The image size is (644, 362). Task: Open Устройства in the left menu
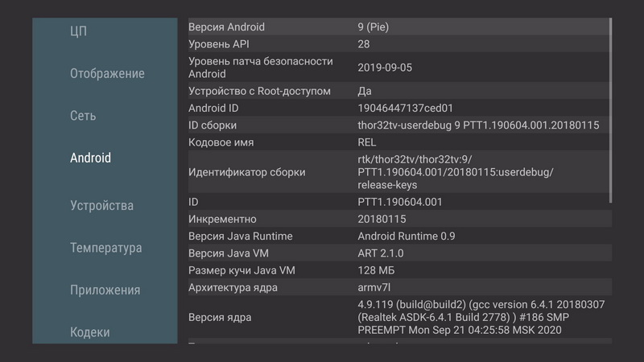tap(101, 206)
